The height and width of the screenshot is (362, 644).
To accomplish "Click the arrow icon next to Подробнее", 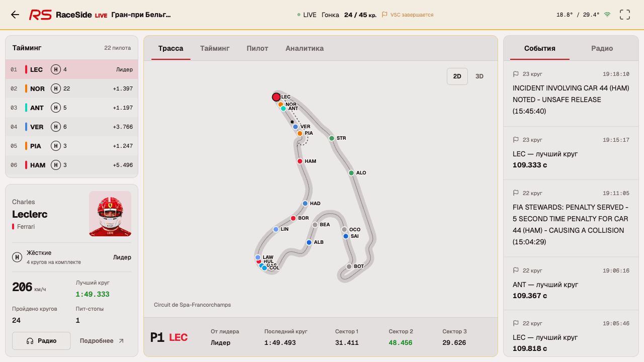I will 121,341.
